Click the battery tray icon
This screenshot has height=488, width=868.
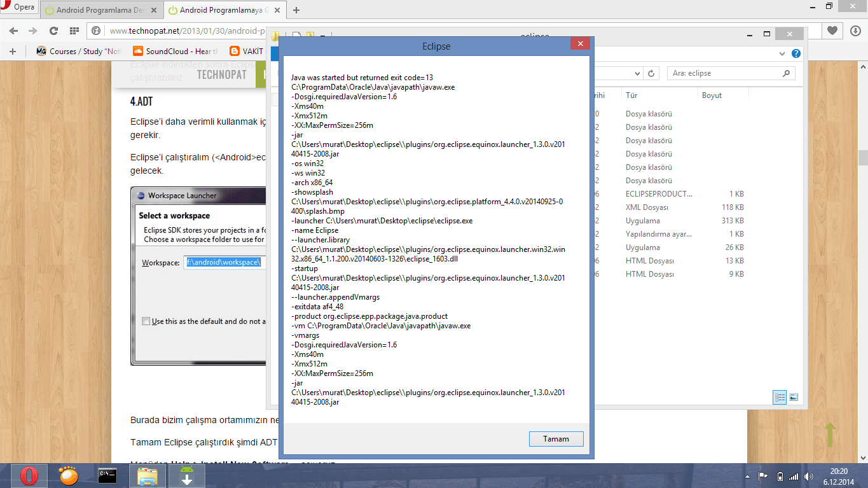[x=780, y=476]
